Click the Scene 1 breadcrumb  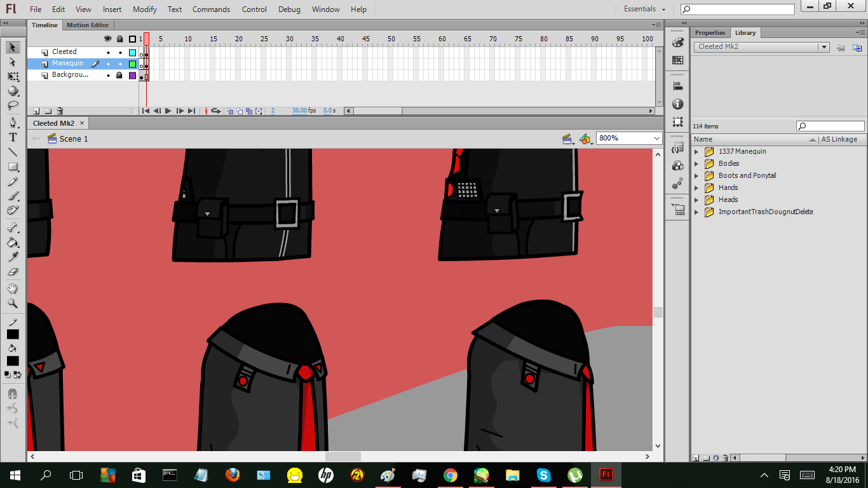74,139
